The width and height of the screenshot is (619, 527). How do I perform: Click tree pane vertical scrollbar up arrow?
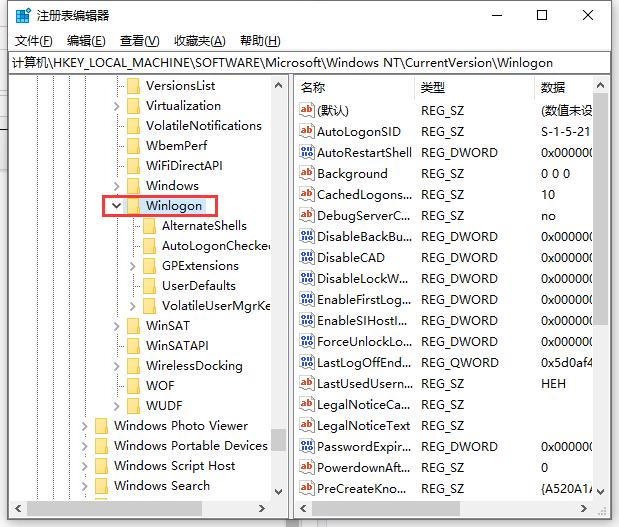tap(278, 85)
